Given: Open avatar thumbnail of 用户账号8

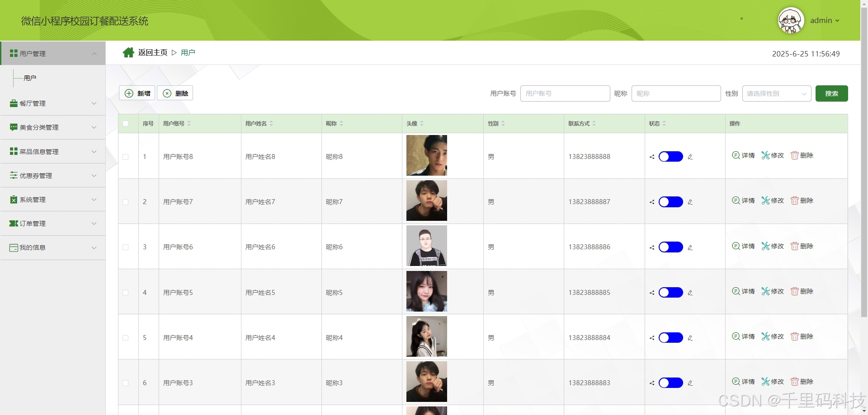Looking at the screenshot, I should tap(427, 155).
